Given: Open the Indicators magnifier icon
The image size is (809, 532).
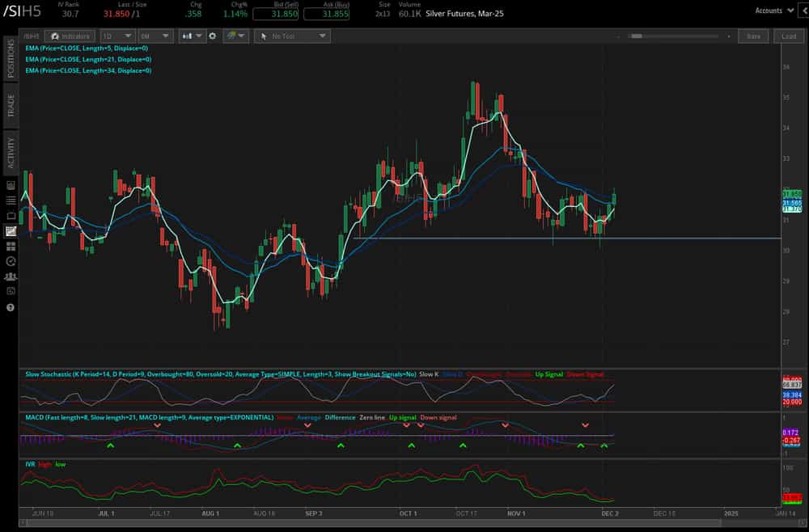Looking at the screenshot, I should [x=70, y=36].
